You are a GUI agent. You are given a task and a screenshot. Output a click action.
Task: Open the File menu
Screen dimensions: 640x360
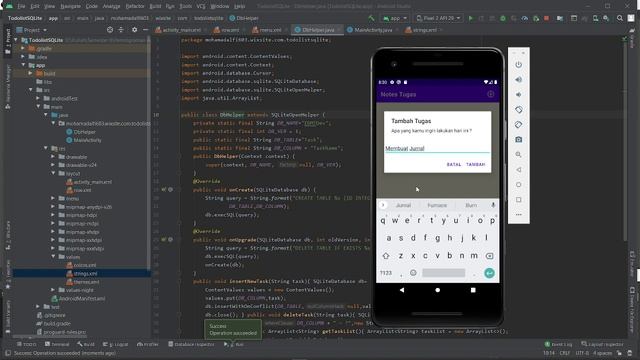pos(21,7)
